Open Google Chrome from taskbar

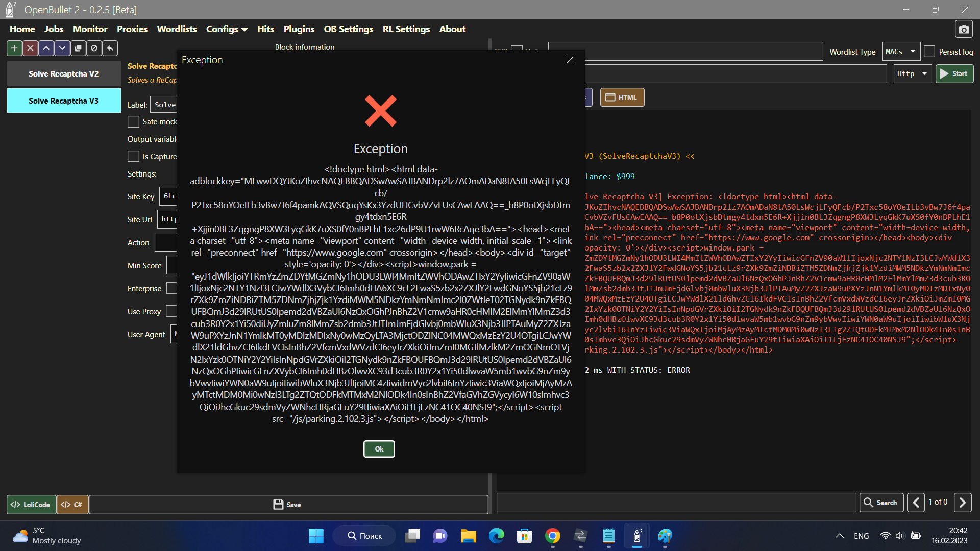coord(552,536)
